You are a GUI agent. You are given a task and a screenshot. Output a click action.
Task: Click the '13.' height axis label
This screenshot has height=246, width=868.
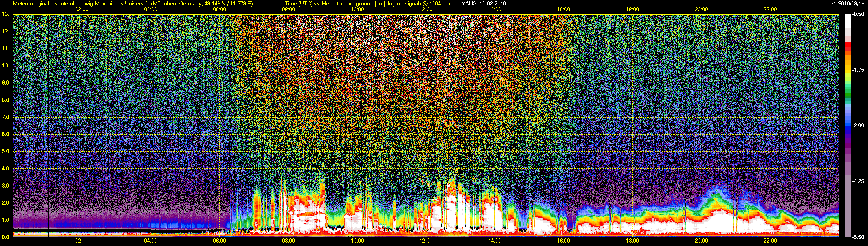(5, 14)
